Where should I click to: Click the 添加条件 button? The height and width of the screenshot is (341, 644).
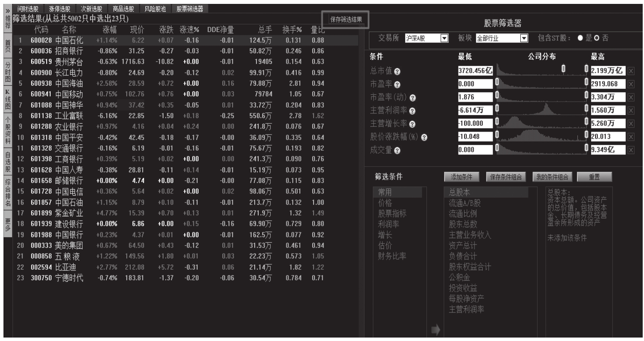pos(461,177)
